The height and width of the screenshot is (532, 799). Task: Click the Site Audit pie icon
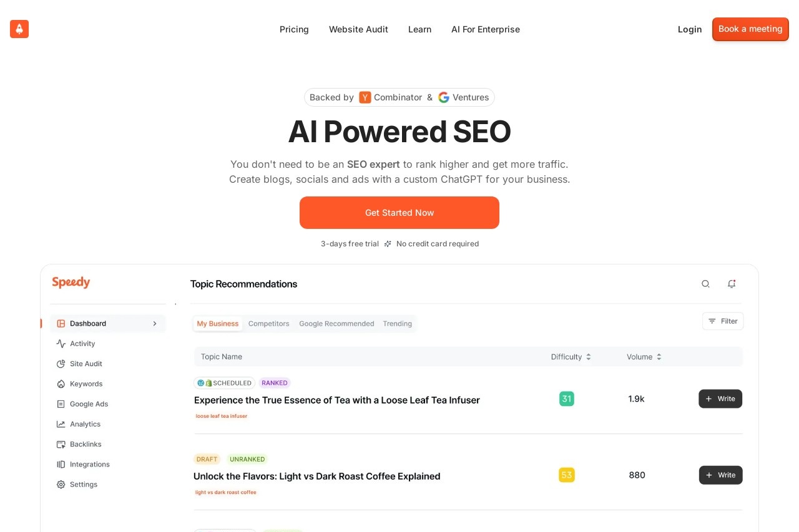pyautogui.click(x=61, y=364)
